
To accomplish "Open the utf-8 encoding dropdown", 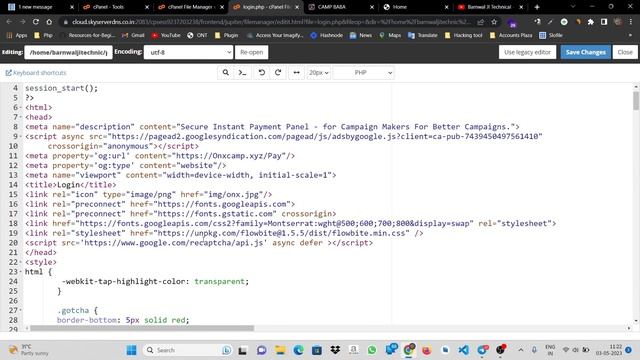I will click(x=188, y=52).
